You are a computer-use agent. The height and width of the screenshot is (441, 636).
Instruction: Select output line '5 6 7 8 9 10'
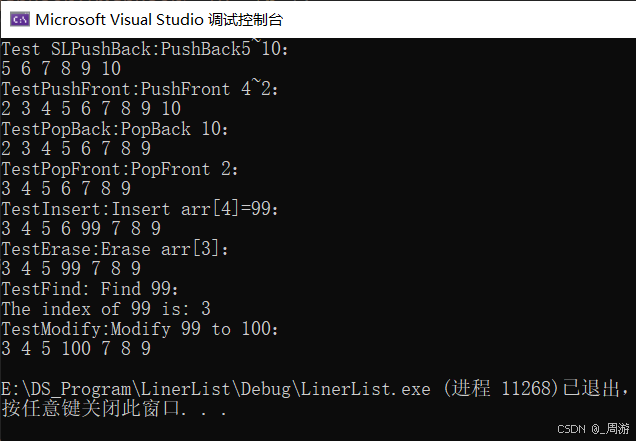click(x=61, y=68)
